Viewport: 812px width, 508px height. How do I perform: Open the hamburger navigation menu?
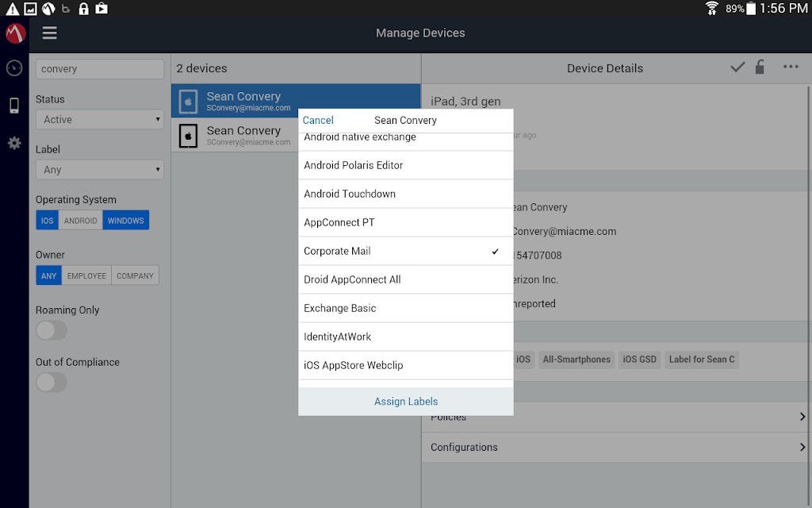(x=50, y=33)
